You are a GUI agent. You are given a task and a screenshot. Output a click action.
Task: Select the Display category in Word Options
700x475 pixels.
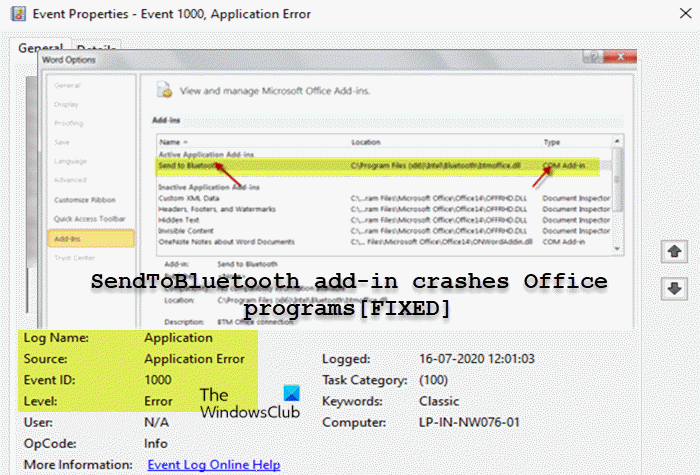pos(66,104)
